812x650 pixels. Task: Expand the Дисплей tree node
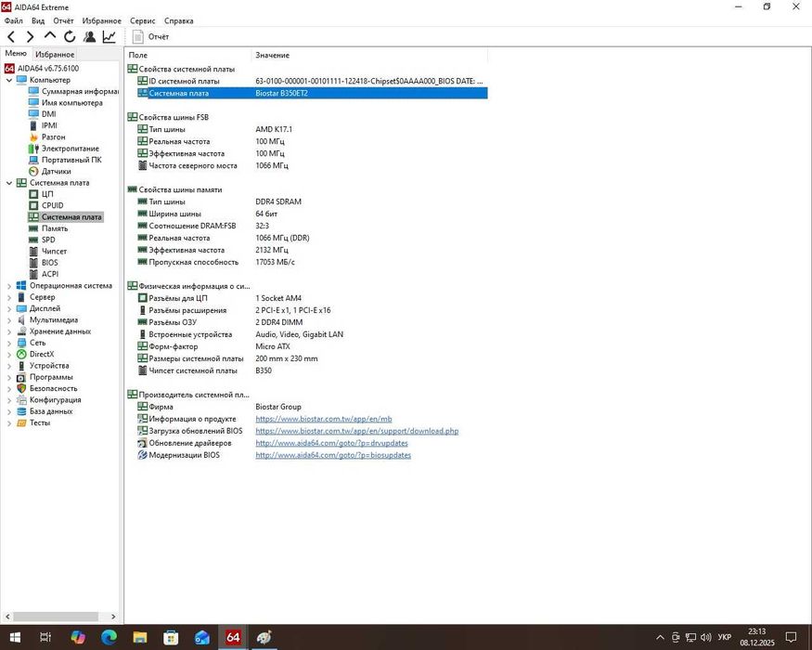point(8,309)
